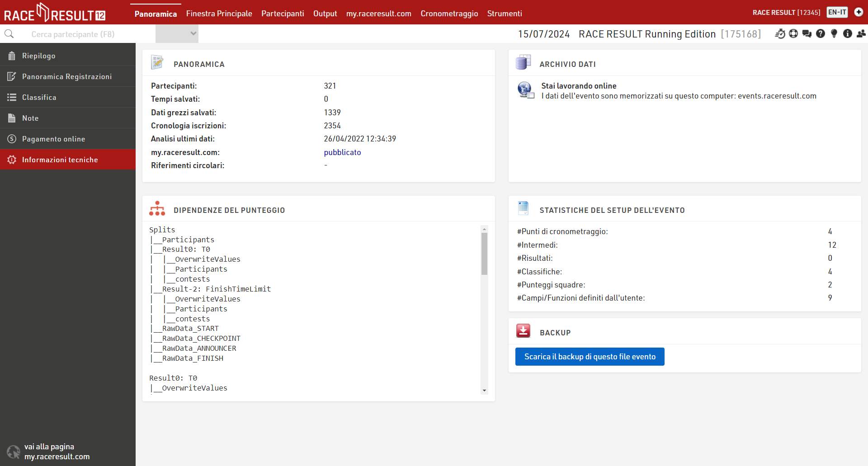This screenshot has height=466, width=868.
Task: Open the Finestra Principale tab
Action: click(x=219, y=14)
